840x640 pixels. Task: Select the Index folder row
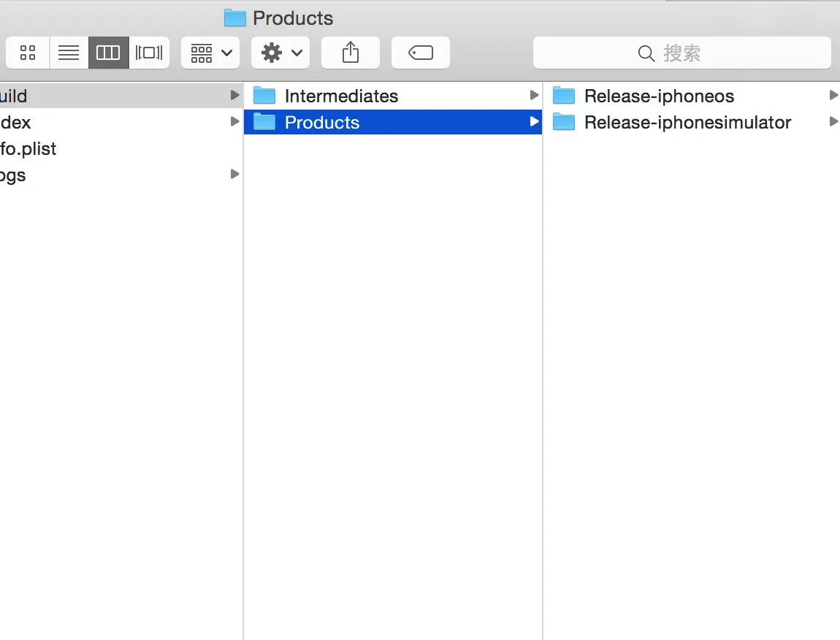[x=121, y=122]
